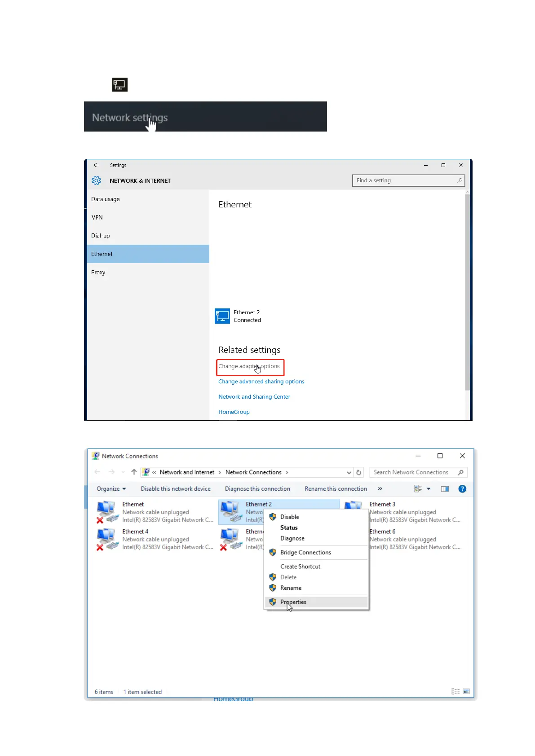Viewport: 535px width, 756px height.
Task: Click Network Connections breadcrumb
Action: (253, 472)
